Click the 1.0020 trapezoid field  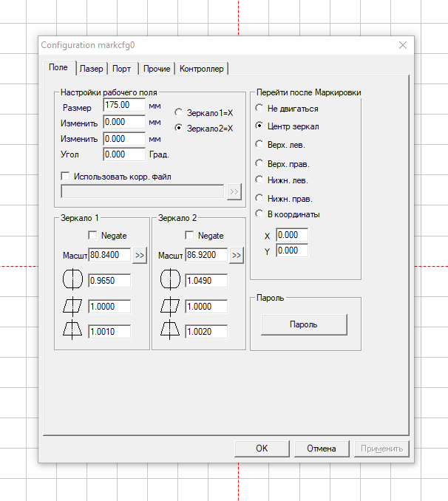pos(206,331)
